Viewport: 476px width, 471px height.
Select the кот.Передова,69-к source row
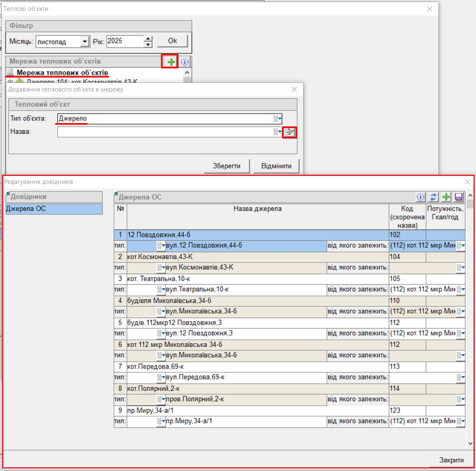(x=257, y=367)
